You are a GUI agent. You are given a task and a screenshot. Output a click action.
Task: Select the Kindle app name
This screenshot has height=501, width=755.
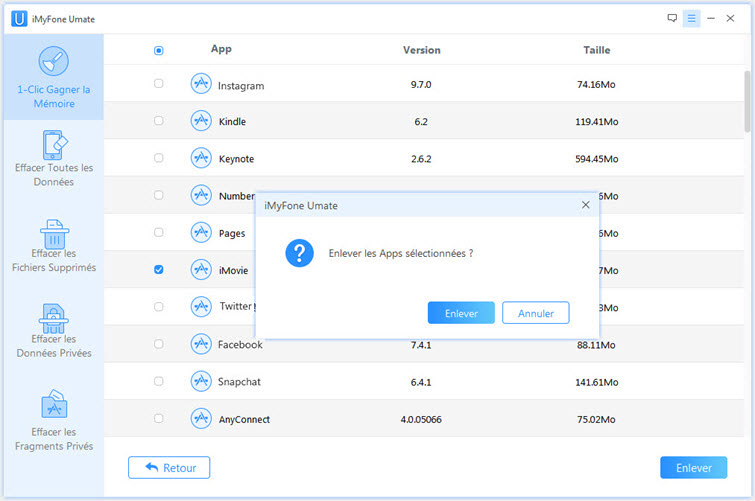[232, 121]
